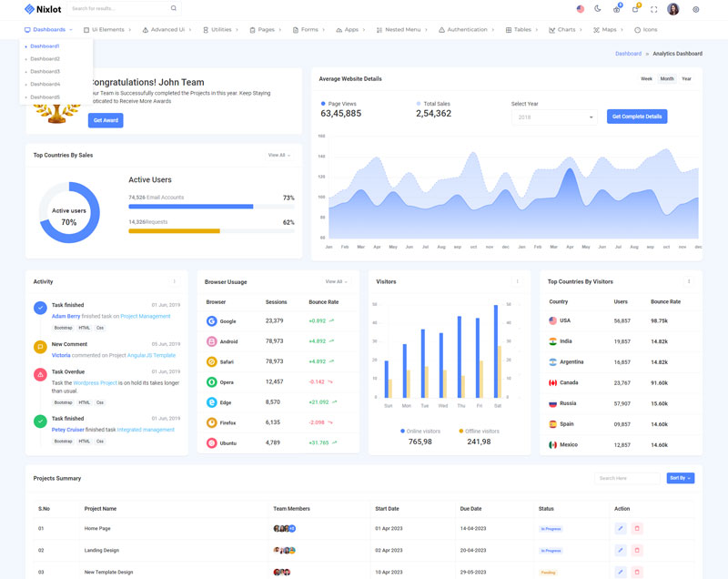
Task: Open the Visitors panel three-dot options
Action: pos(518,281)
